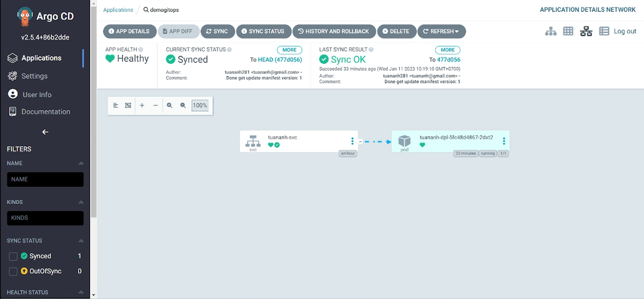Click the '33 minutes' tag on the pod

[466, 154]
